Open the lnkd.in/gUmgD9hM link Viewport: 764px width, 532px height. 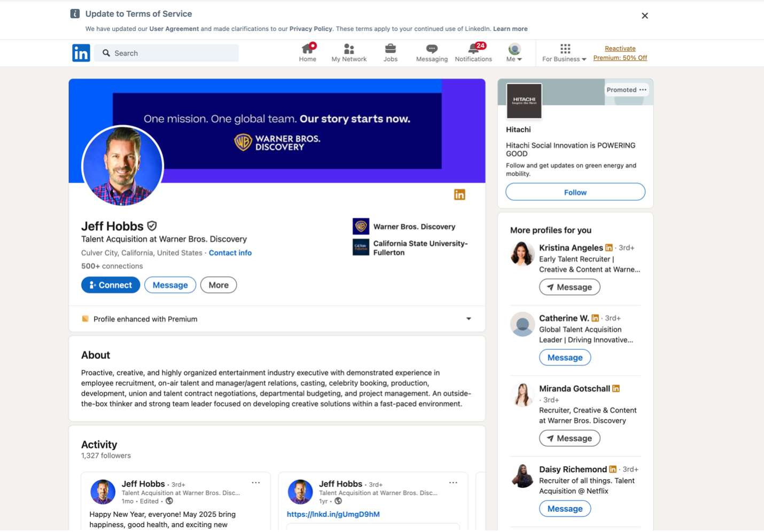pyautogui.click(x=333, y=514)
